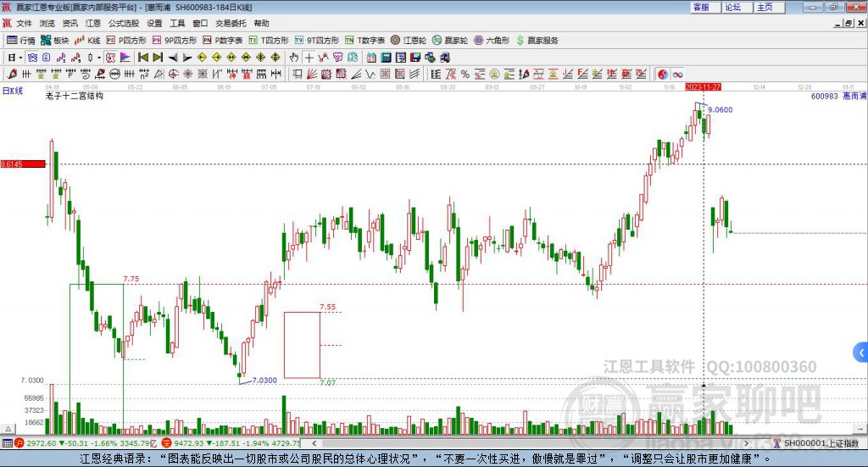Screen dimensions: 868x467
Task: Open the 文件 menu
Action: 24,23
